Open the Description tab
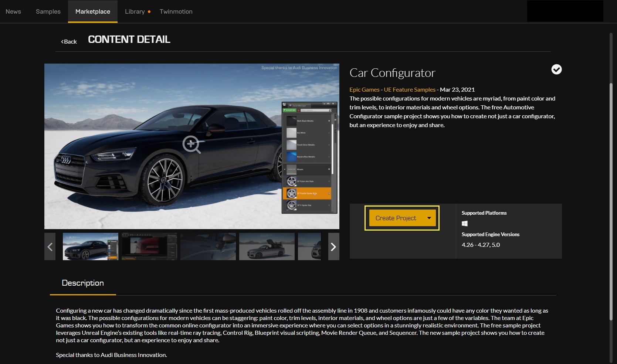This screenshot has height=364, width=617. point(83,283)
